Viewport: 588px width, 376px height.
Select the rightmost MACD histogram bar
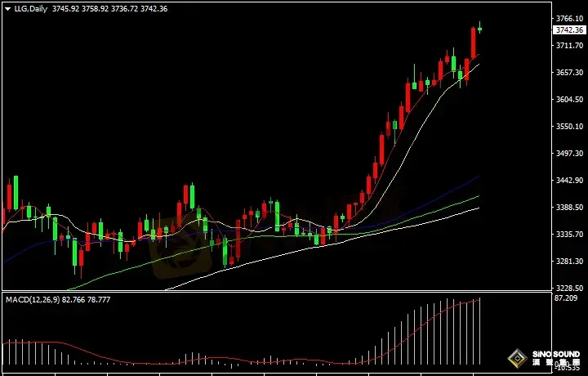click(x=480, y=331)
